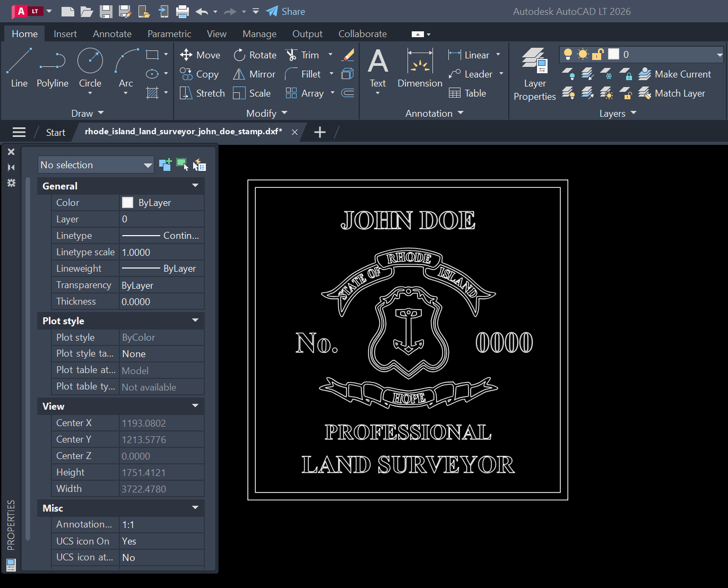
Task: Click the Quick Select icon in Properties
Action: click(200, 165)
